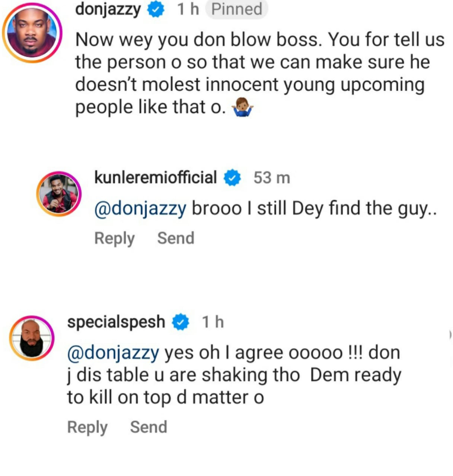
Task: Click the kunleremiofficial username
Action: 156,177
